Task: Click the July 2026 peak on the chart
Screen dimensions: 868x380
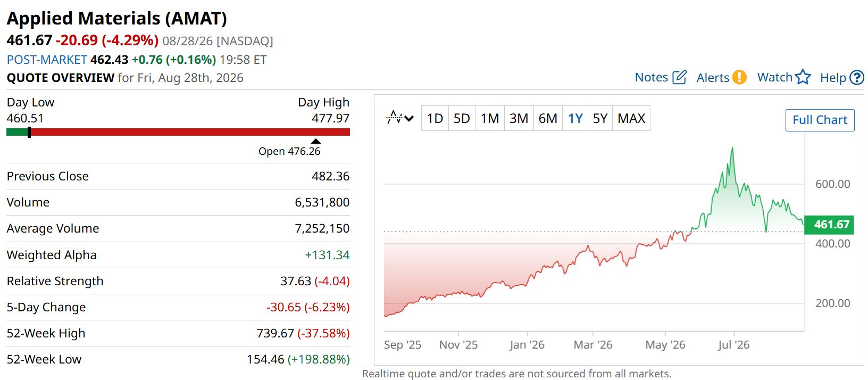Action: pos(733,148)
